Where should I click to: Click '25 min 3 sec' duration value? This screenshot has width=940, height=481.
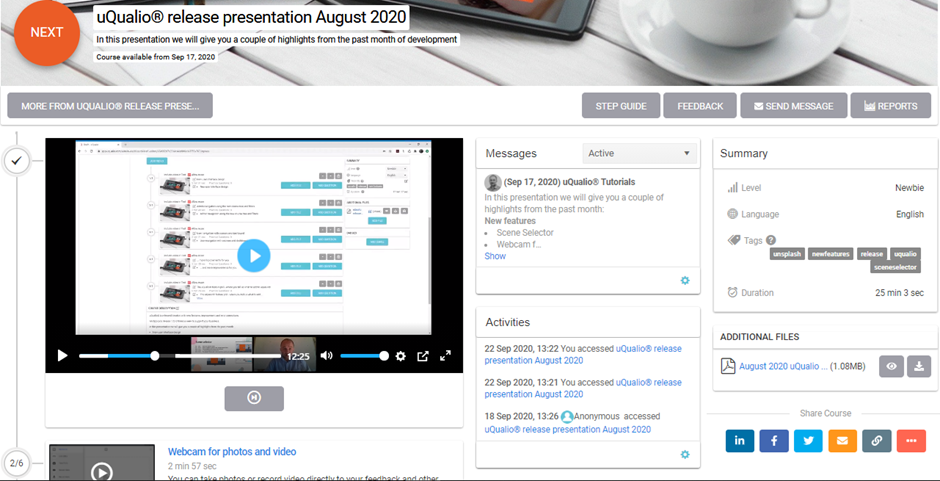[899, 293]
